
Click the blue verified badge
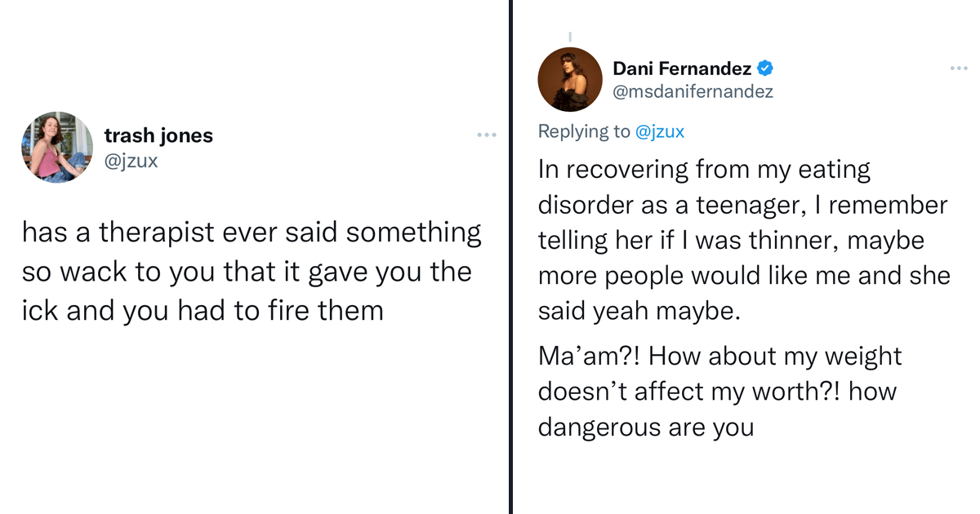coord(765,69)
